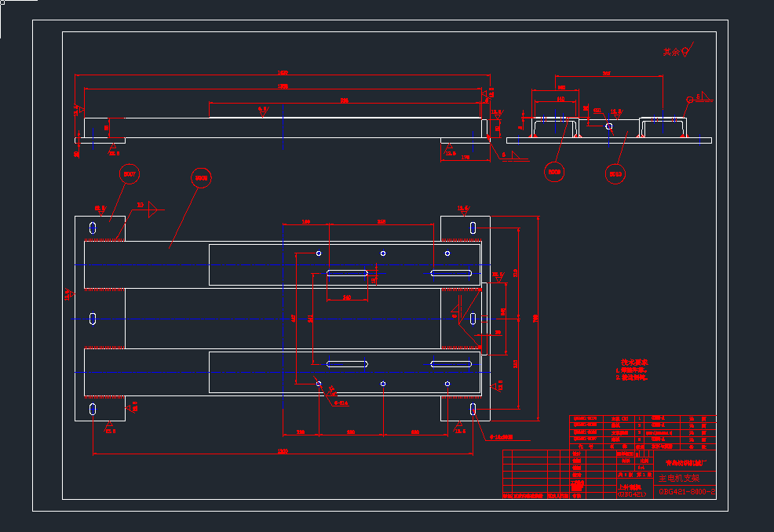Select the (QBG421) text in title block

click(x=631, y=494)
